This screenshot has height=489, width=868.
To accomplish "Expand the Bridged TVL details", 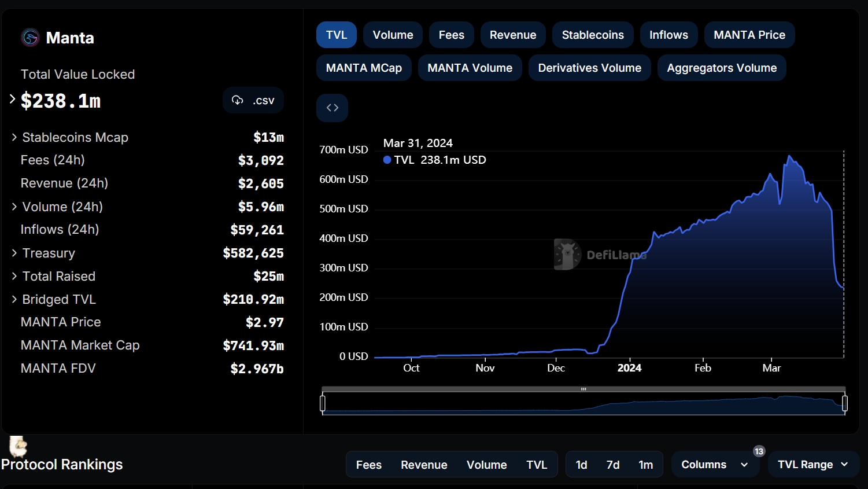I will pyautogui.click(x=14, y=299).
